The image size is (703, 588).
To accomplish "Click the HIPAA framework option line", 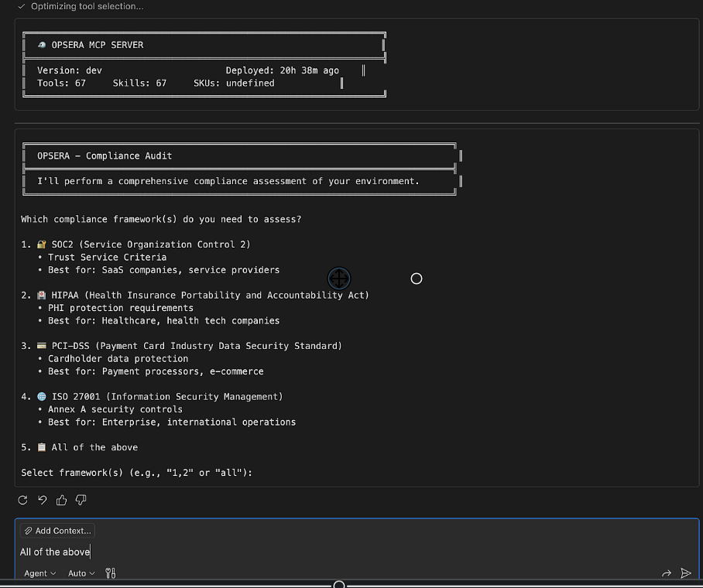I will coord(209,296).
